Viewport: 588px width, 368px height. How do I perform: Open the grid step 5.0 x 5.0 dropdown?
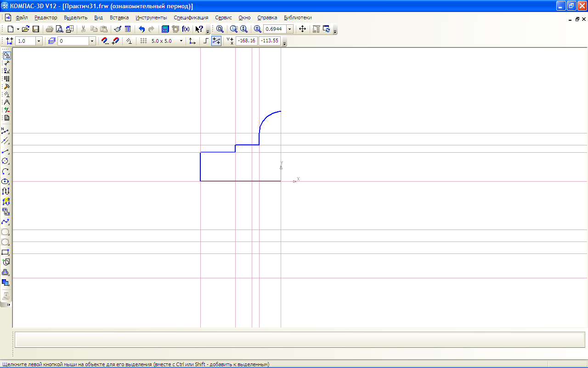181,41
